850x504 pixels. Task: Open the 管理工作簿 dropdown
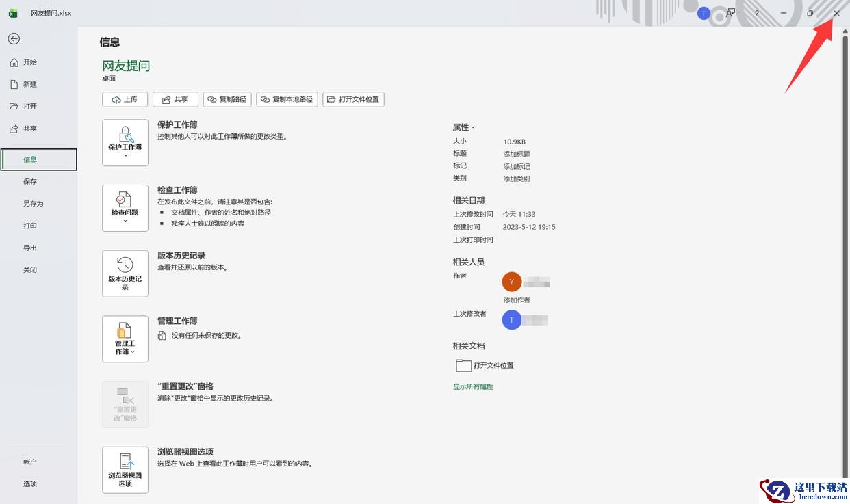click(125, 339)
